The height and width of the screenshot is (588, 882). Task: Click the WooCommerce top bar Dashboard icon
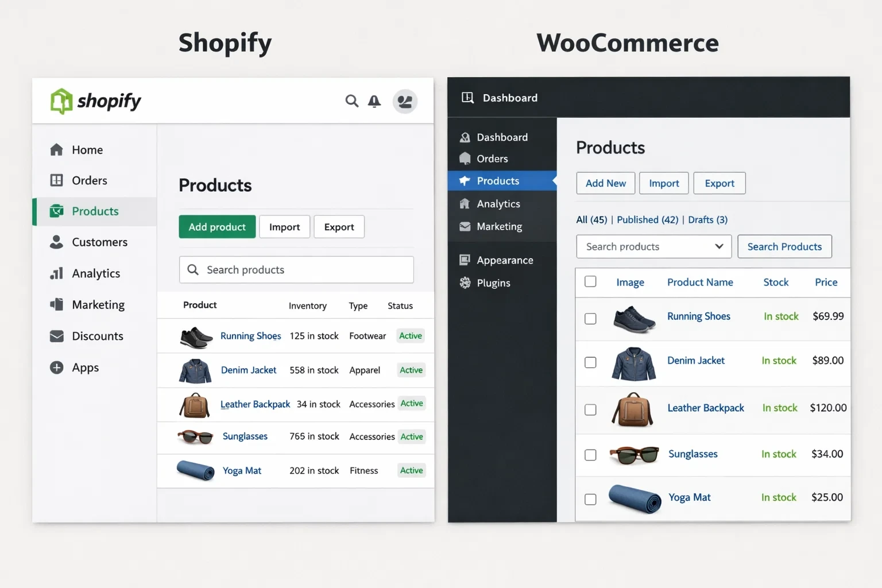click(467, 98)
